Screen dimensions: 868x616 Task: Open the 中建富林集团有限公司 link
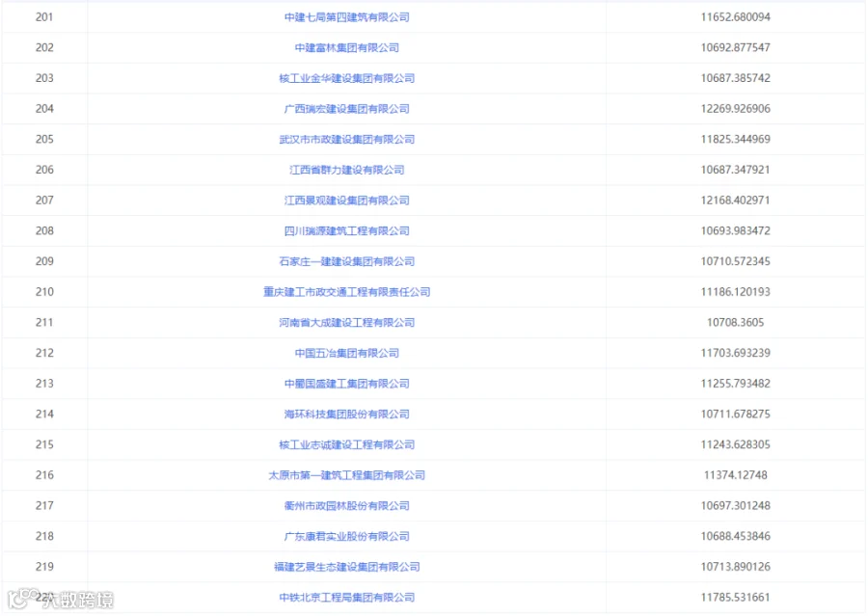coord(346,47)
